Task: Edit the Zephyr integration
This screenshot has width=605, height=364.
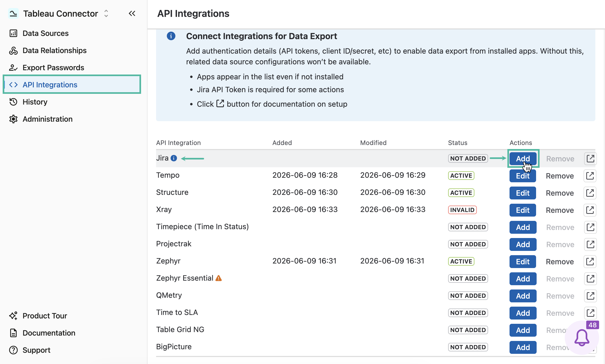Action: (523, 262)
